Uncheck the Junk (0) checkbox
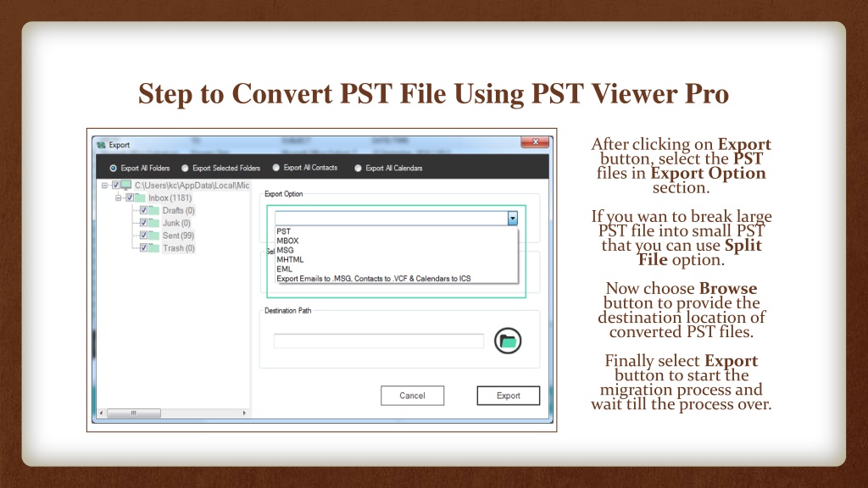Screen dimensions: 868x488 point(143,223)
